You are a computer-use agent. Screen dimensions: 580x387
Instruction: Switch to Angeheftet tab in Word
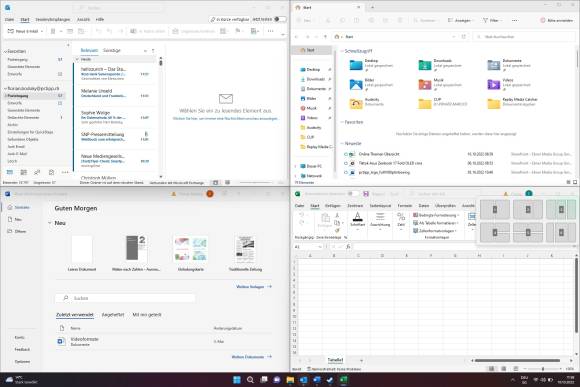(x=113, y=314)
